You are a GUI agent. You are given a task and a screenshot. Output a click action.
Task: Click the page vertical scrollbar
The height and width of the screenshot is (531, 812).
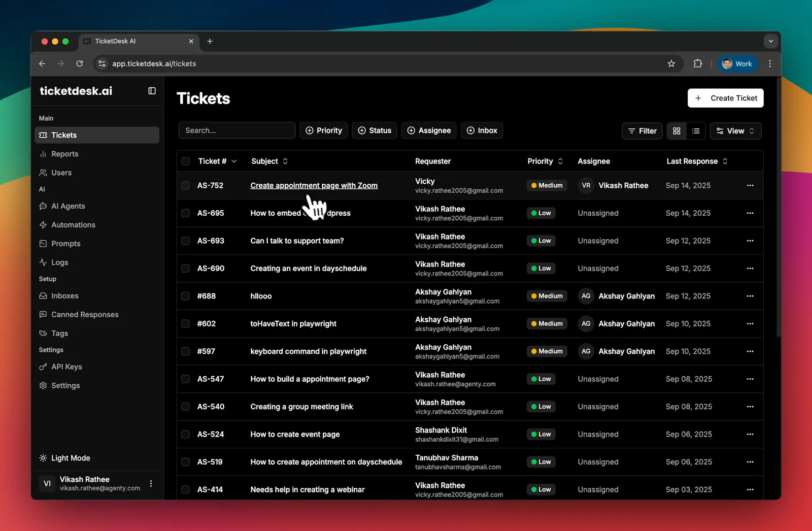pyautogui.click(x=779, y=208)
